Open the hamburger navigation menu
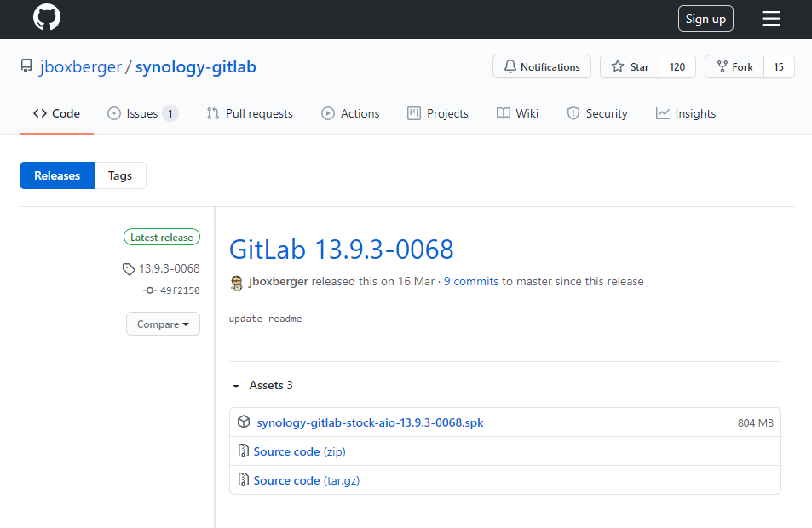The width and height of the screenshot is (812, 528). (770, 19)
